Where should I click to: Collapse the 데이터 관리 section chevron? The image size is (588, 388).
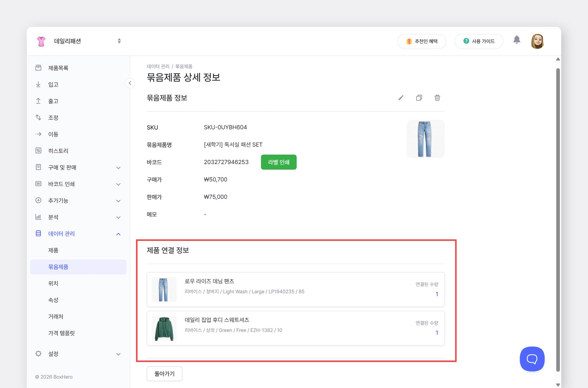[x=118, y=234]
